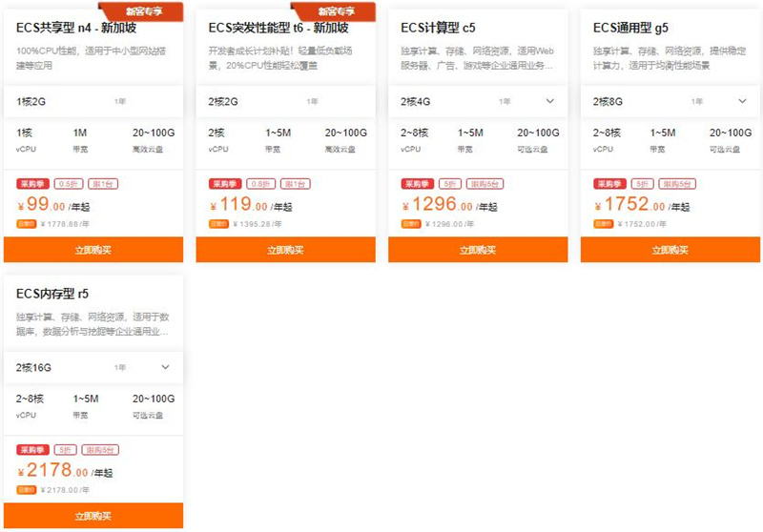The width and height of the screenshot is (763, 532).
Task: Click the 限购5台 tag on g5 card
Action: coord(677,184)
